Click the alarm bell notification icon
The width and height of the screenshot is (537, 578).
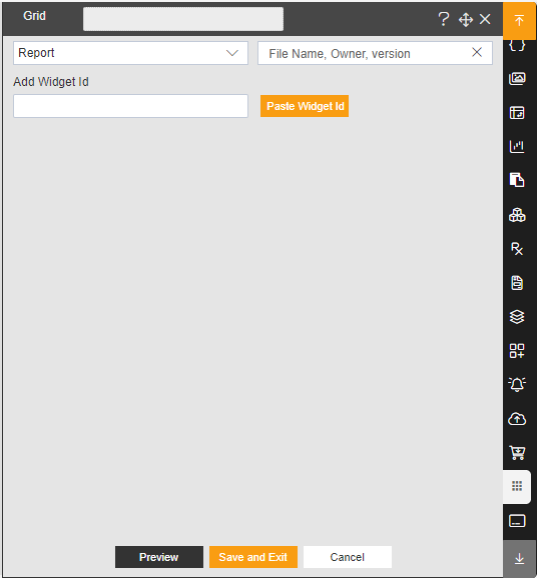coord(517,384)
